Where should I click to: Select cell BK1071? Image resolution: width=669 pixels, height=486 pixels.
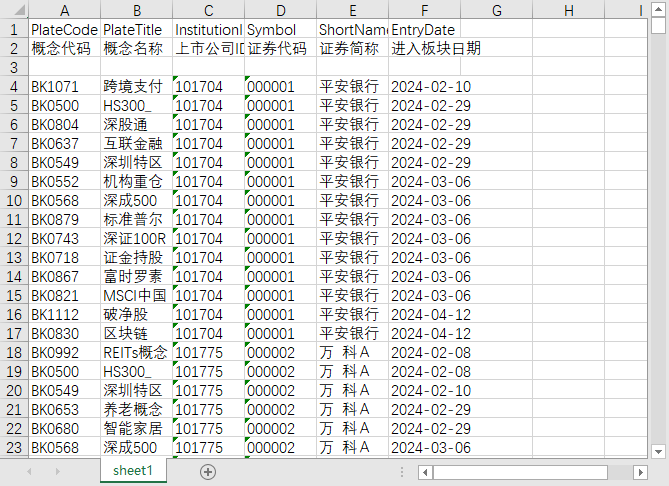pyautogui.click(x=64, y=87)
